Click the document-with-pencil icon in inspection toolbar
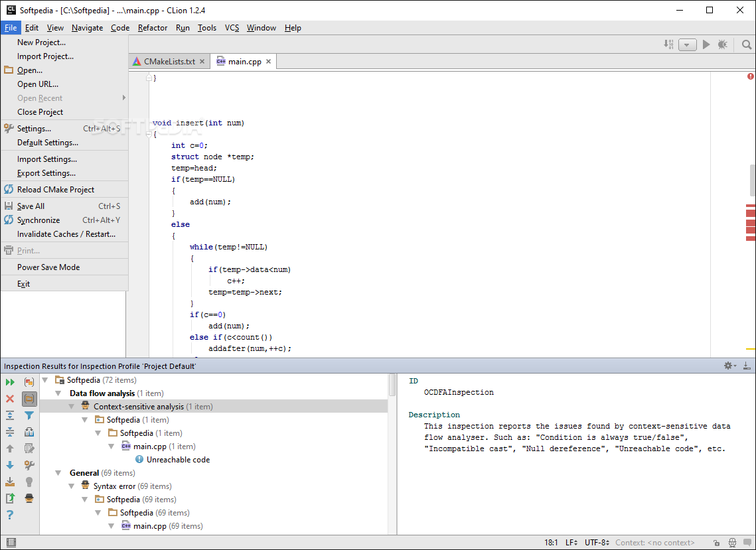 [x=29, y=448]
